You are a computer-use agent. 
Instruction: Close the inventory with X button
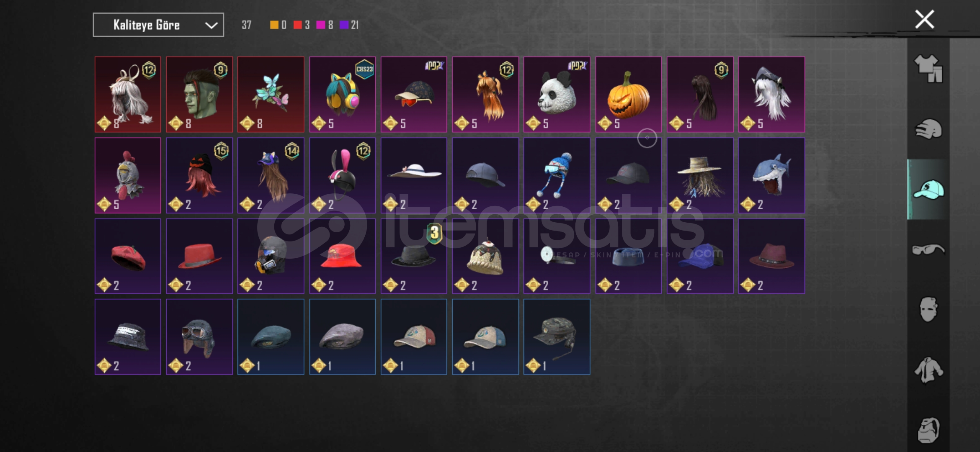(x=924, y=19)
